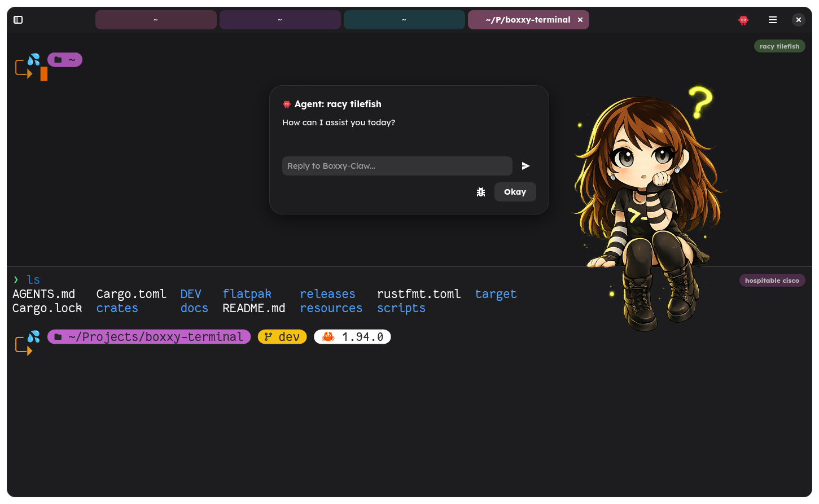Open the crates directory link
Image resolution: width=819 pixels, height=504 pixels.
click(117, 308)
